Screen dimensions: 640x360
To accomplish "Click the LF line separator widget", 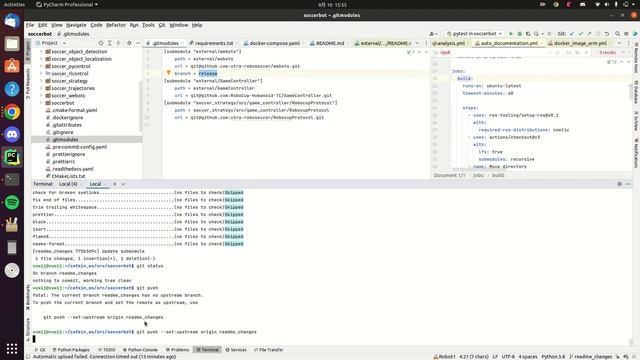I will pyautogui.click(x=495, y=357).
